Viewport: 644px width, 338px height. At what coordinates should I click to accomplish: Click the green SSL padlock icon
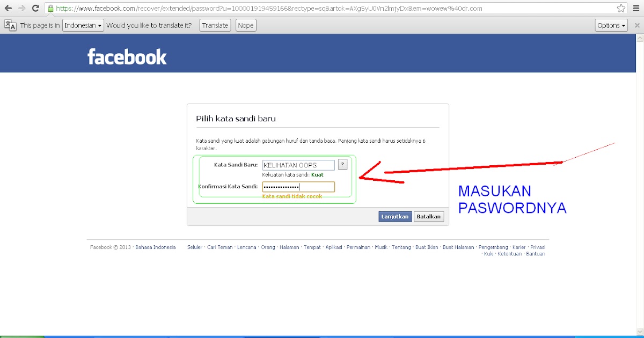pyautogui.click(x=50, y=9)
